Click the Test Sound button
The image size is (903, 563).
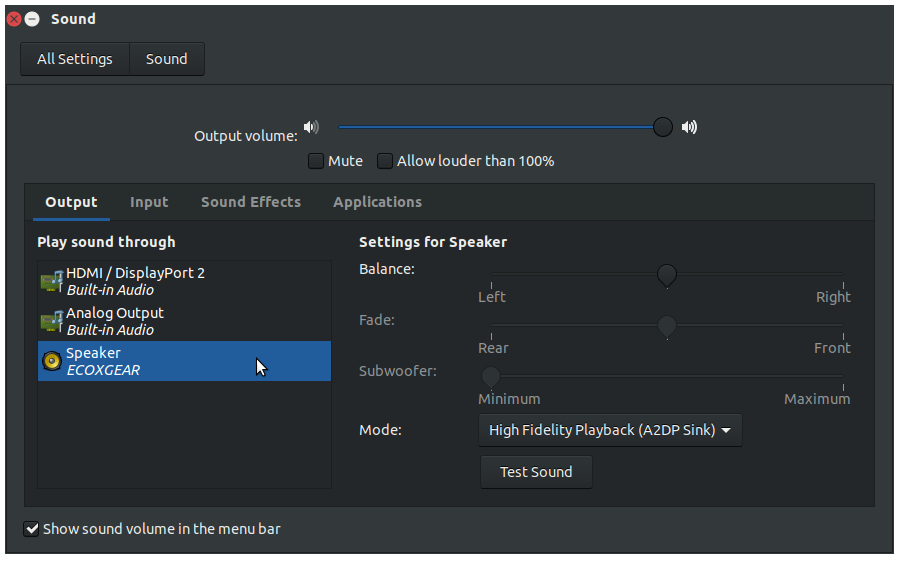[536, 472]
